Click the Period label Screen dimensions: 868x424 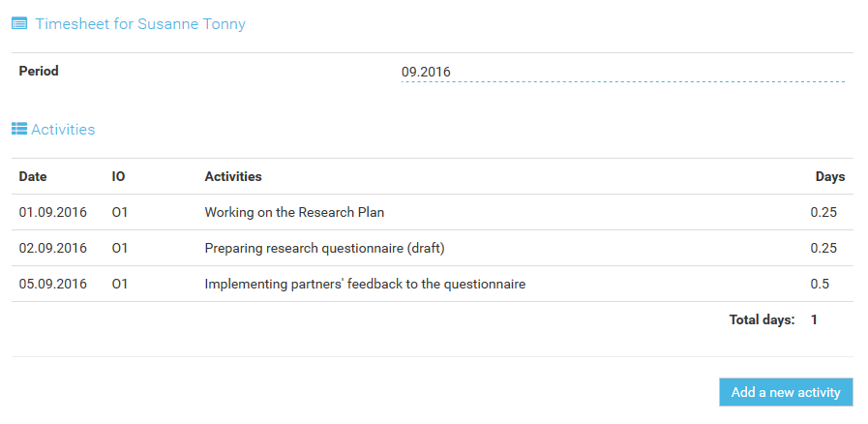pyautogui.click(x=39, y=71)
